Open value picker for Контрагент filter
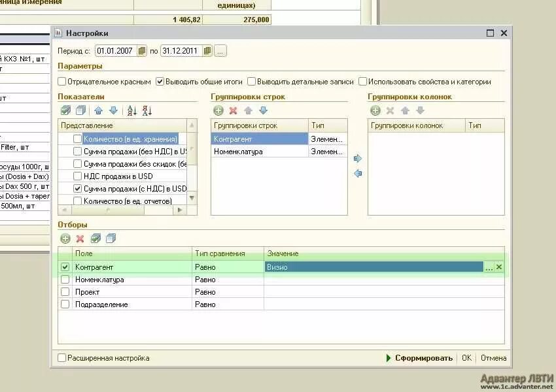The height and width of the screenshot is (392, 556). point(489,267)
